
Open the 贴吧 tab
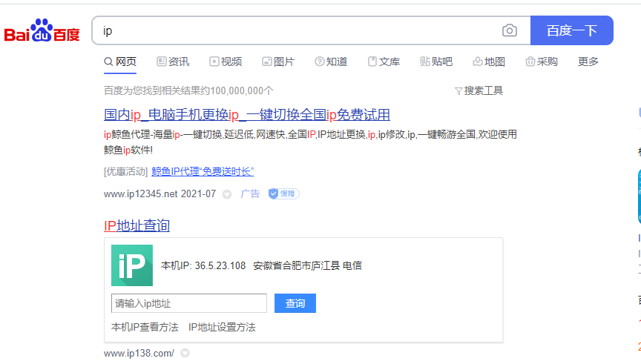[x=436, y=62]
